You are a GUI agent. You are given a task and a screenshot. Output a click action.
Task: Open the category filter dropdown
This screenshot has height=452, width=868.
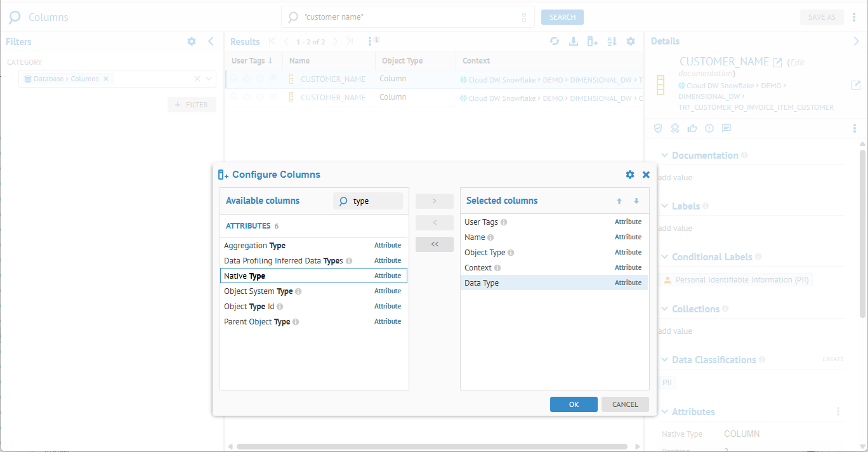pos(209,79)
